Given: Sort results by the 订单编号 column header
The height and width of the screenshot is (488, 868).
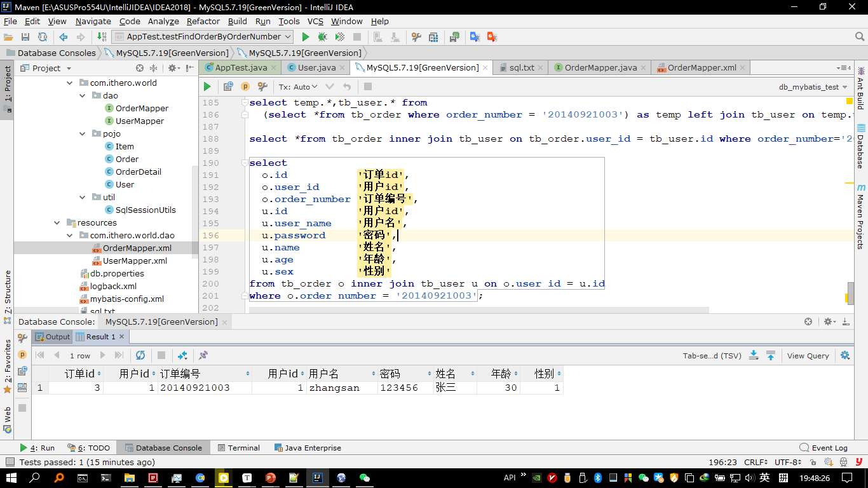Looking at the screenshot, I should coord(205,374).
